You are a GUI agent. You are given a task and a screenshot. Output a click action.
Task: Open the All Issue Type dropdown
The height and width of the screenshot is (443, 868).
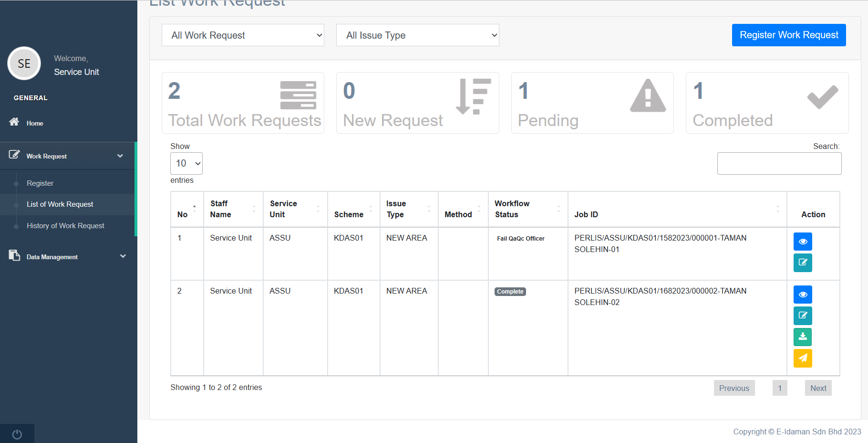(x=417, y=35)
